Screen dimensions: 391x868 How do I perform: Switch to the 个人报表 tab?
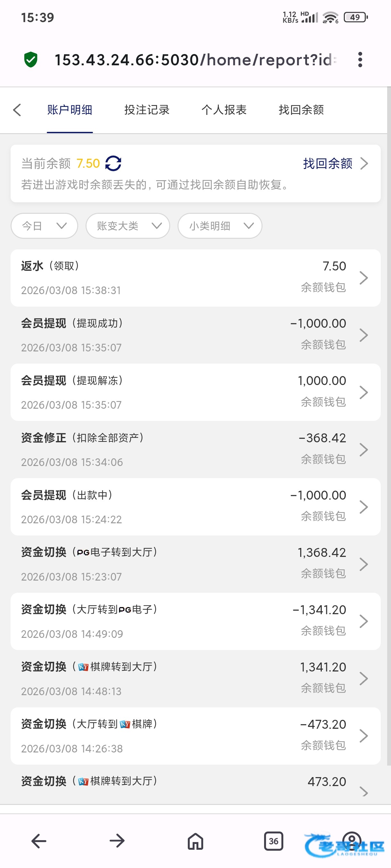224,110
